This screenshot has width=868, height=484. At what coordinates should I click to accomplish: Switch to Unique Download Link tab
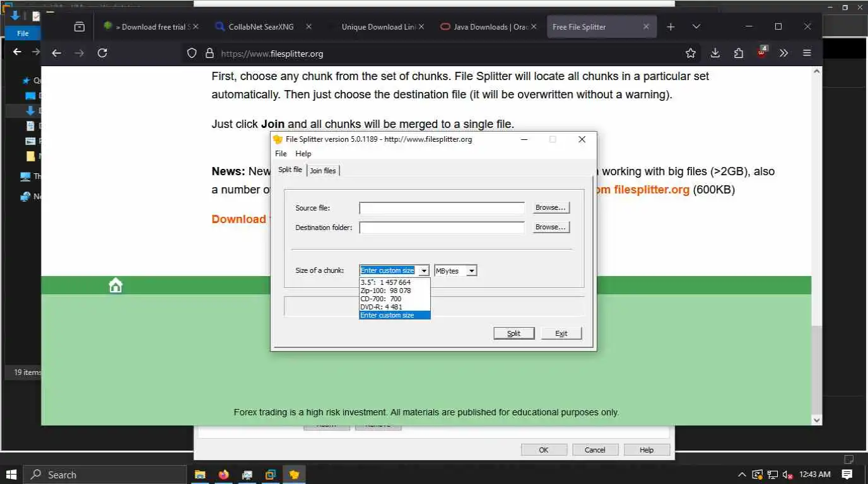click(376, 26)
